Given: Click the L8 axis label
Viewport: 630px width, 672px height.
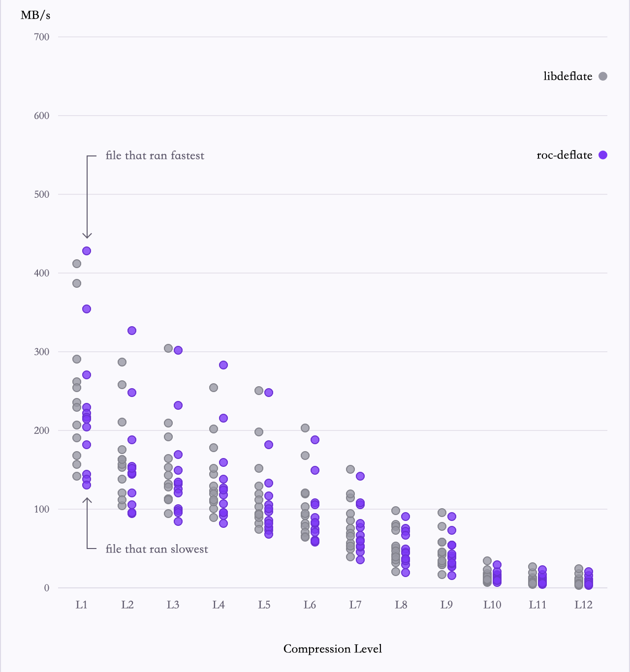Looking at the screenshot, I should click(401, 605).
